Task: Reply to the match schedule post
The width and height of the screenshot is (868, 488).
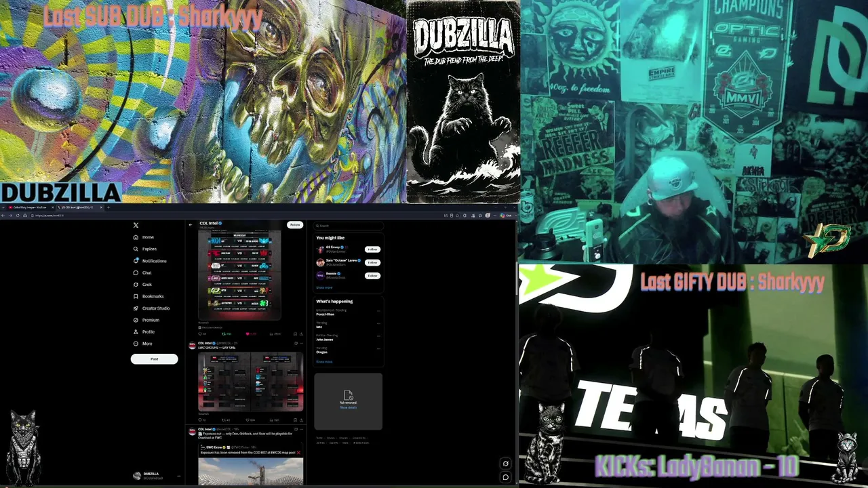Action: click(x=201, y=333)
